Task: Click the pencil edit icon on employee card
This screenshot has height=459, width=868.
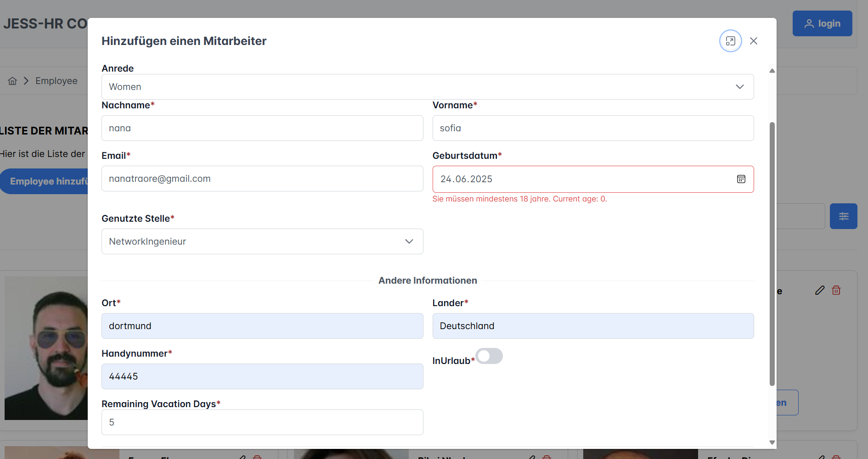Action: coord(820,290)
